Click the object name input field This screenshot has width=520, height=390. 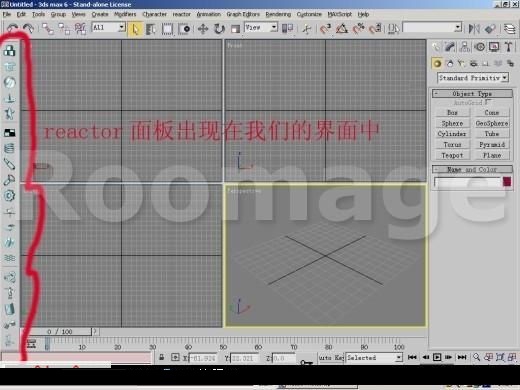tap(467, 182)
